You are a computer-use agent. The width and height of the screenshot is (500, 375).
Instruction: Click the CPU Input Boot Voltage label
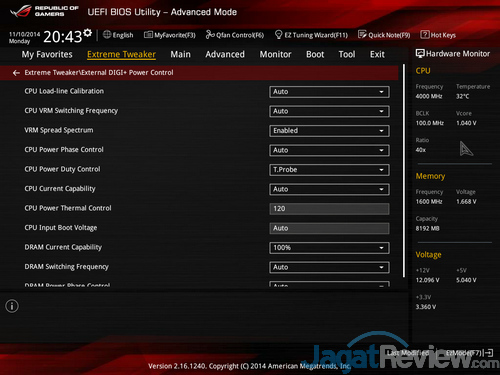click(x=61, y=228)
